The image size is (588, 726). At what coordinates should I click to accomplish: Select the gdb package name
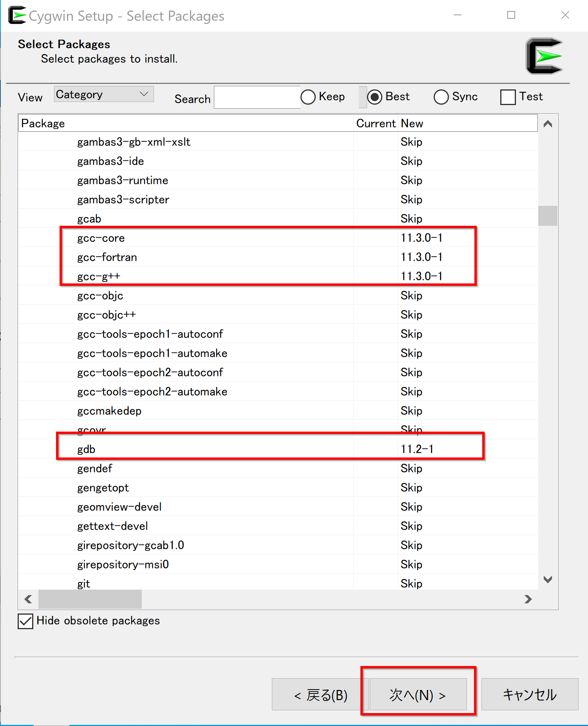click(86, 449)
